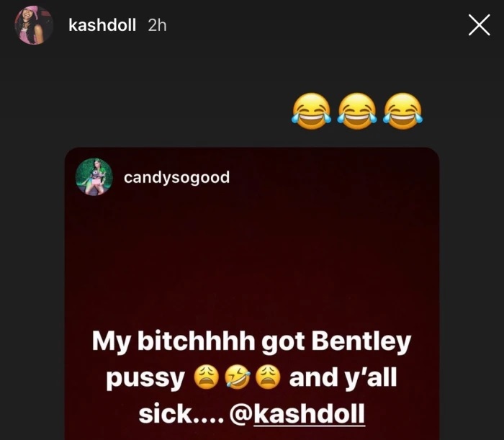Viewport: 504px width, 440px height.
Task: Tap the last crying-laughing emoji sticker
Action: [x=402, y=111]
